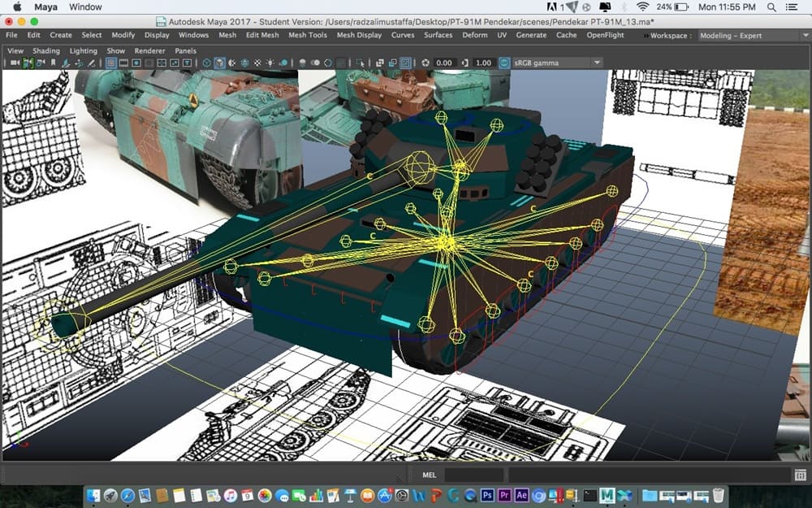Click the Use All Lights icon

click(270, 63)
